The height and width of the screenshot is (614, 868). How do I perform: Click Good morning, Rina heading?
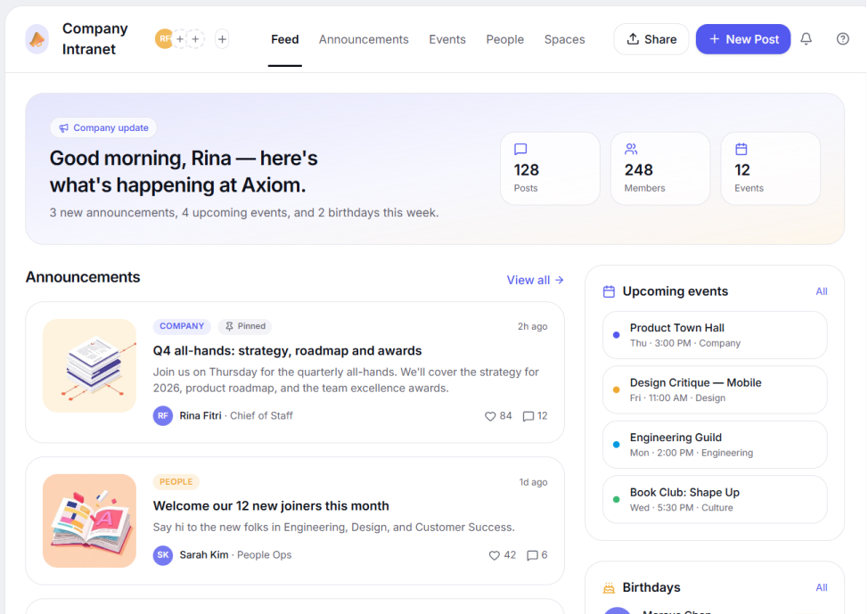tap(184, 172)
